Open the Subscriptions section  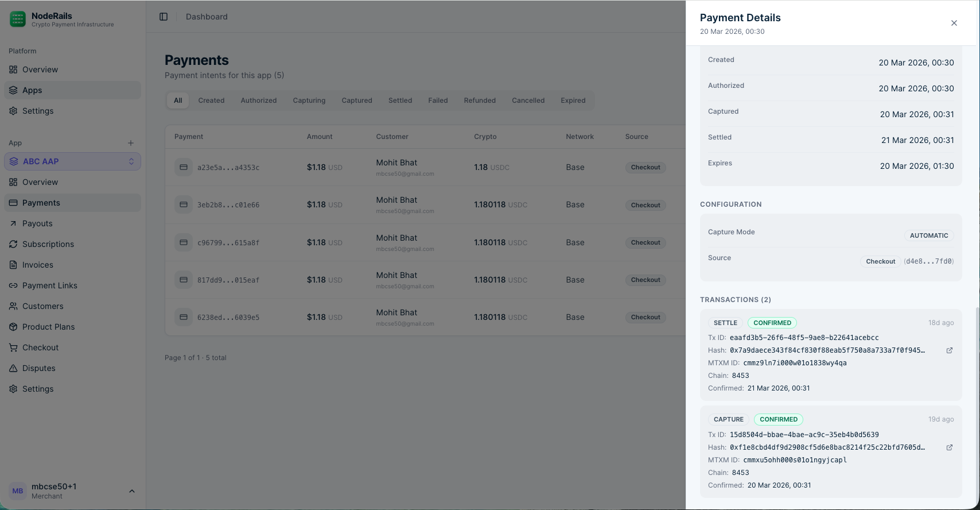(x=48, y=244)
